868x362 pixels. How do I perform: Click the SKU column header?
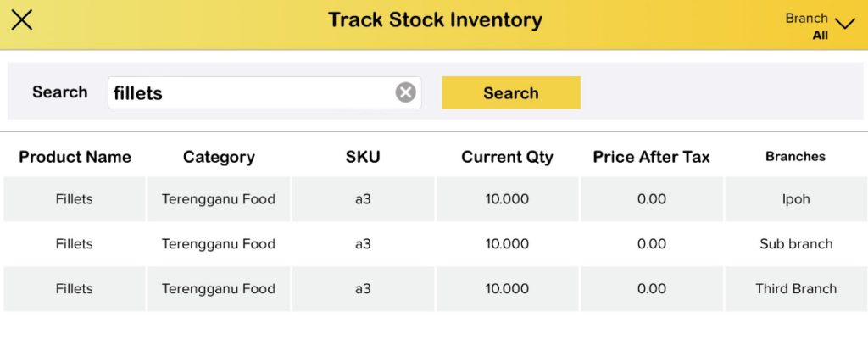[363, 157]
